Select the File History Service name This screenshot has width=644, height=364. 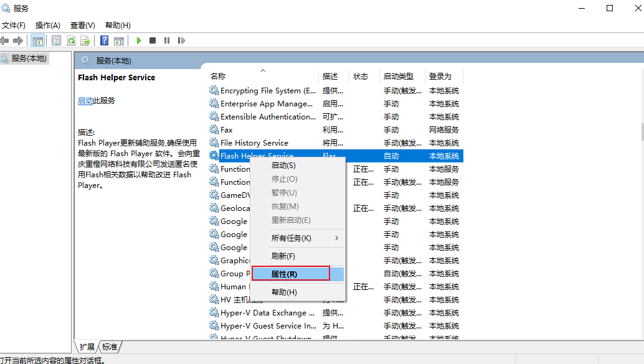pyautogui.click(x=254, y=143)
